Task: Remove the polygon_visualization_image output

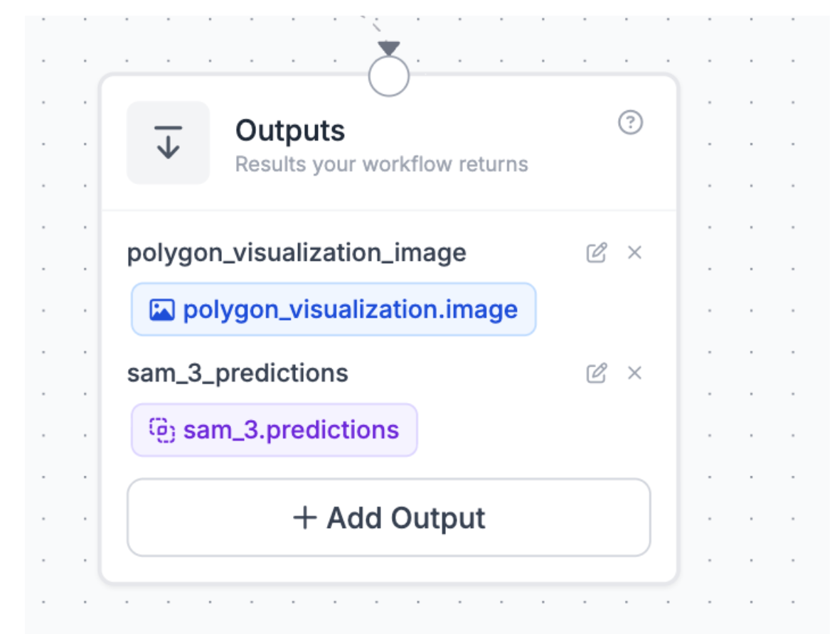Action: pyautogui.click(x=634, y=252)
